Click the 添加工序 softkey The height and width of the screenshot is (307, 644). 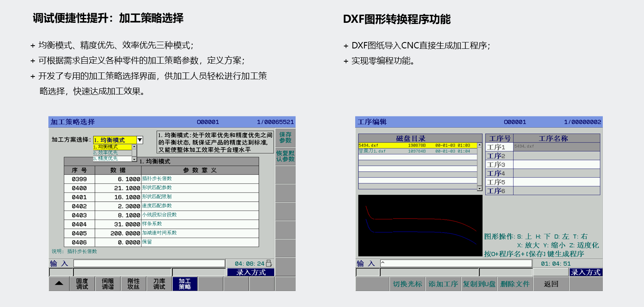pyautogui.click(x=443, y=284)
